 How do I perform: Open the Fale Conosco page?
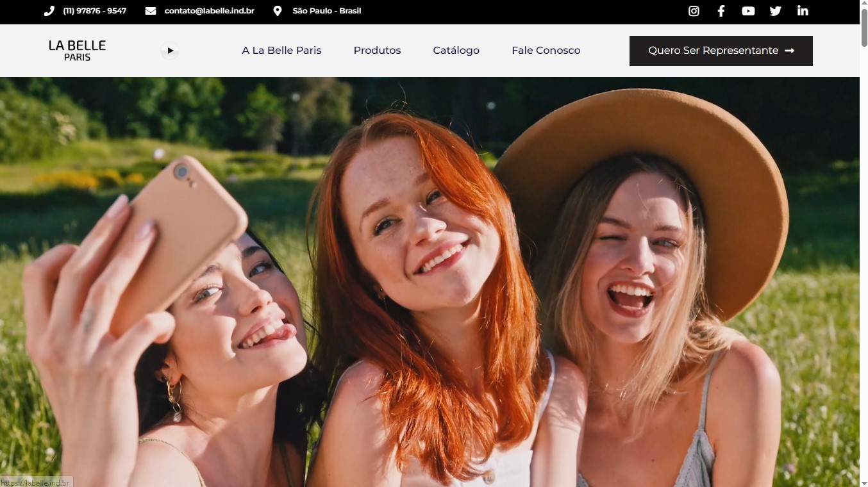pyautogui.click(x=546, y=50)
